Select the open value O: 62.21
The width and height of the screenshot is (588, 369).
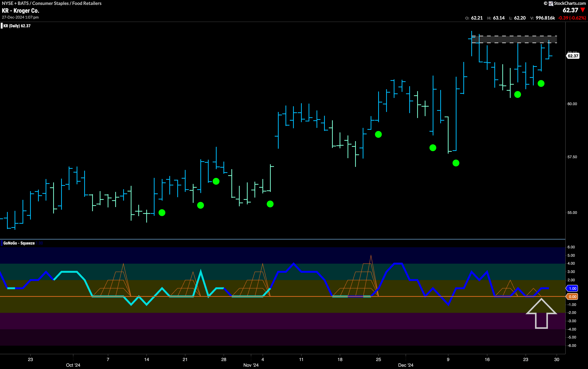click(474, 18)
